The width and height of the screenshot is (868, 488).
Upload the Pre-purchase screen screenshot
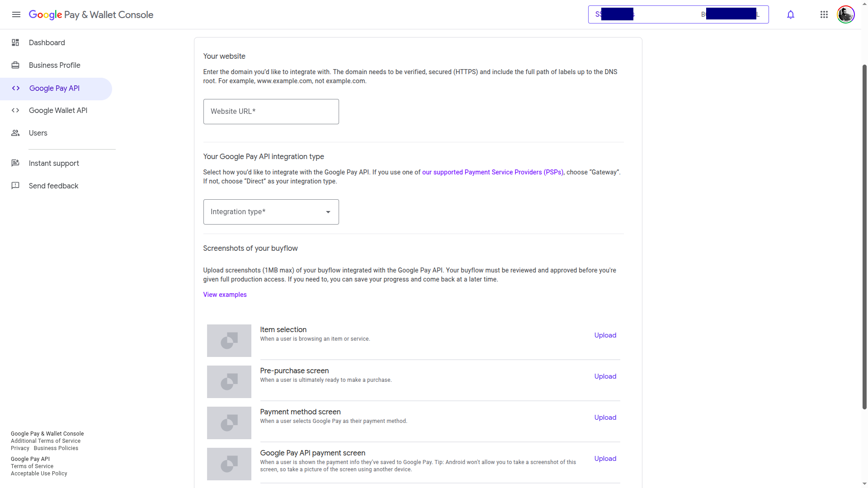click(x=605, y=376)
